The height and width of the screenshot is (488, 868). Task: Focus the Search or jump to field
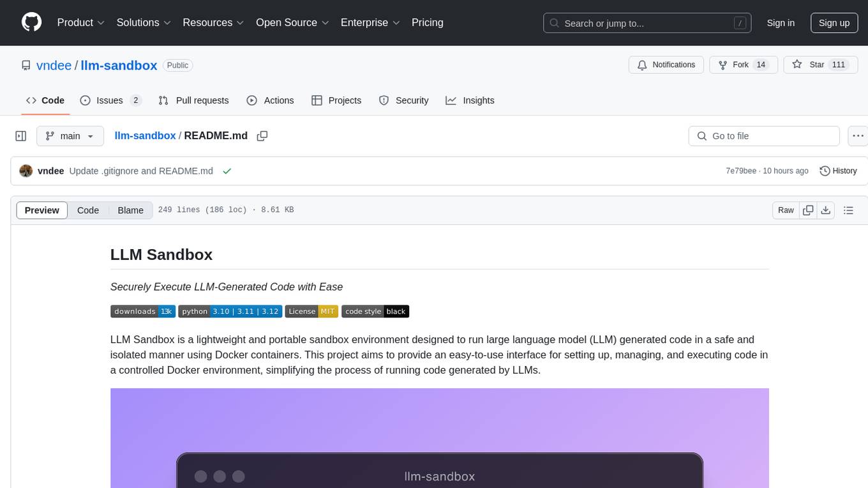pyautogui.click(x=647, y=23)
